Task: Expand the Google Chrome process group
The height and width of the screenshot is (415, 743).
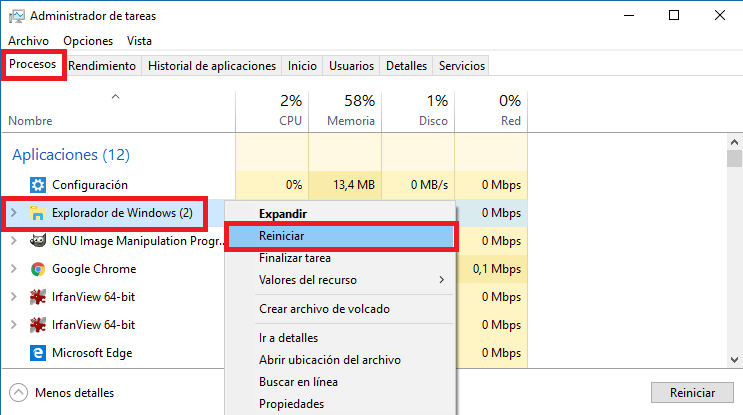Action: tap(14, 269)
